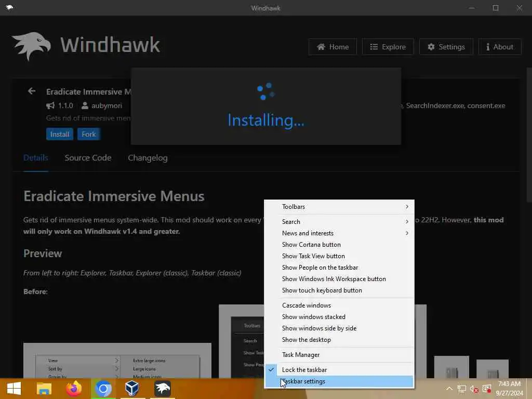Click Windhawk taskbar icon
The height and width of the screenshot is (399, 532).
163,389
